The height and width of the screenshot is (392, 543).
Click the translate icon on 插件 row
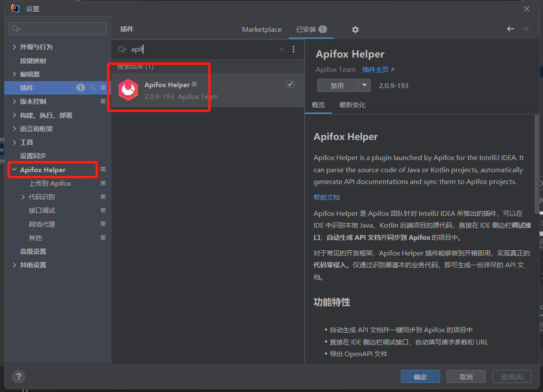(x=92, y=88)
